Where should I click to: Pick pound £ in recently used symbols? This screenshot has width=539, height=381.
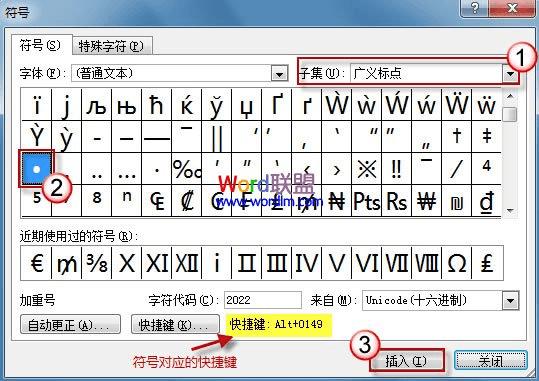pyautogui.click(x=487, y=263)
